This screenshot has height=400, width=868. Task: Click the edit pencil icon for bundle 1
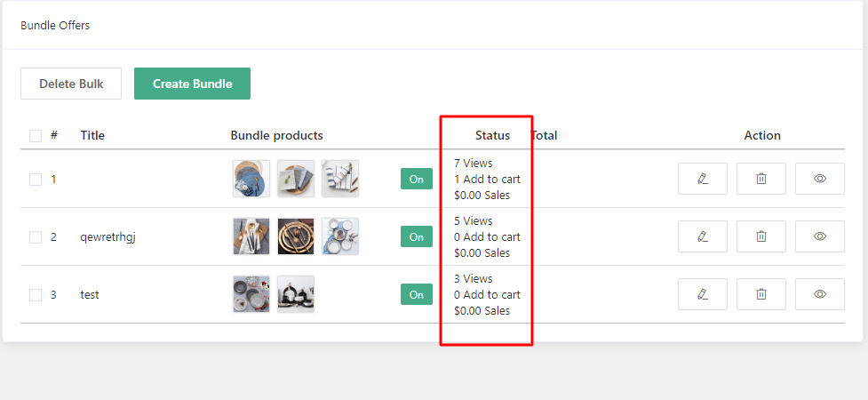(x=702, y=179)
